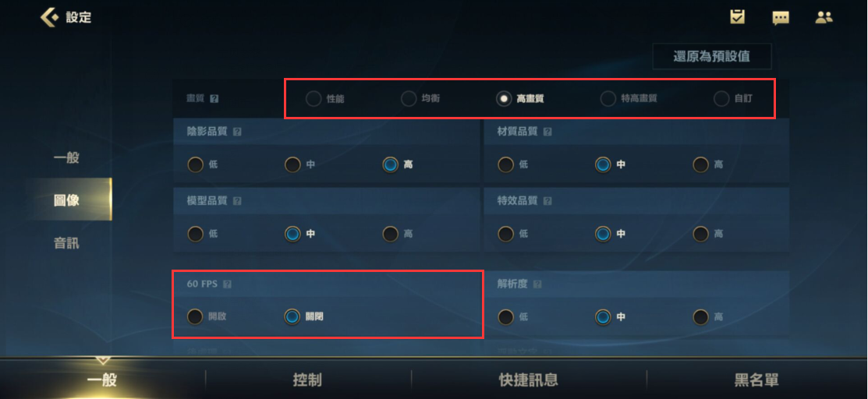Switch to 音訊 settings section
868x399 pixels.
click(66, 242)
